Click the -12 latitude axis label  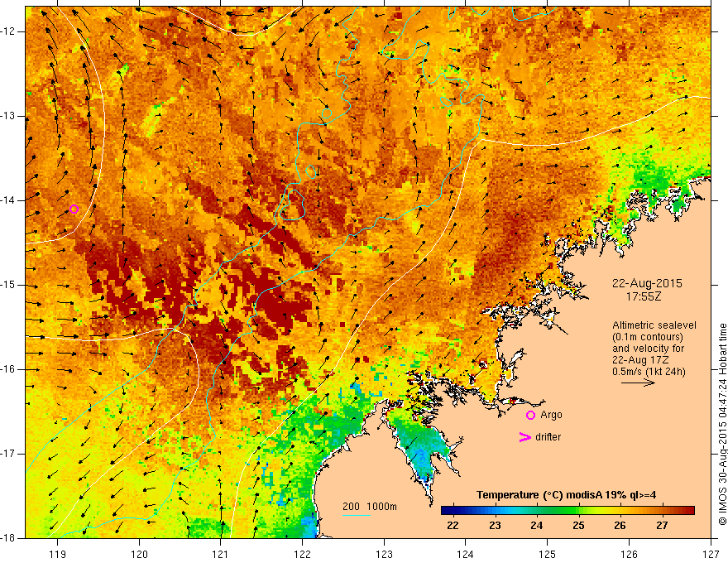pos(8,31)
